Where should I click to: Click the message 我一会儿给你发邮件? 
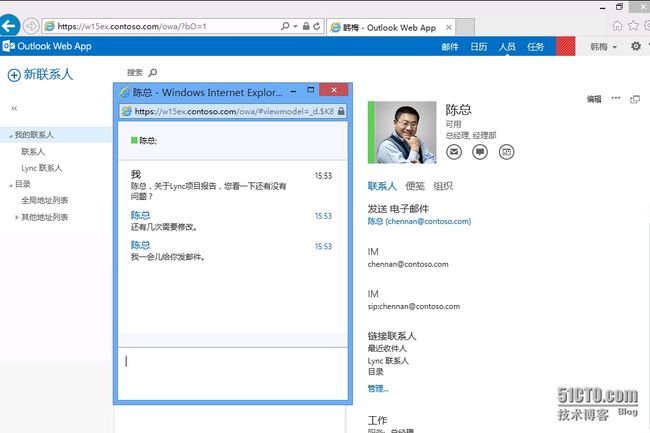coord(168,257)
